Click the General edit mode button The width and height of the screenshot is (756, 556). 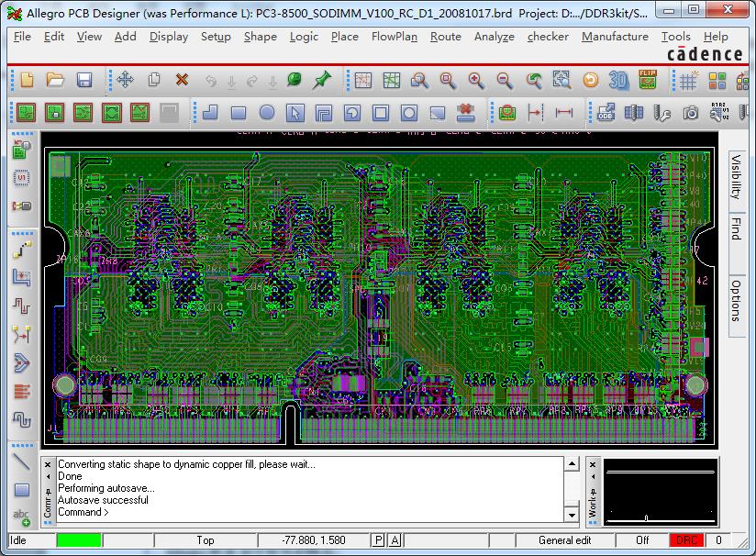pos(563,539)
